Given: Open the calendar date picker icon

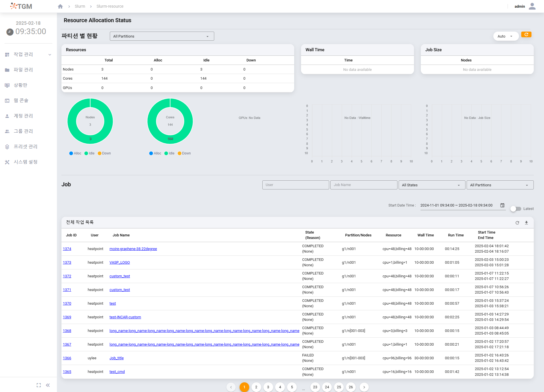Looking at the screenshot, I should point(502,205).
